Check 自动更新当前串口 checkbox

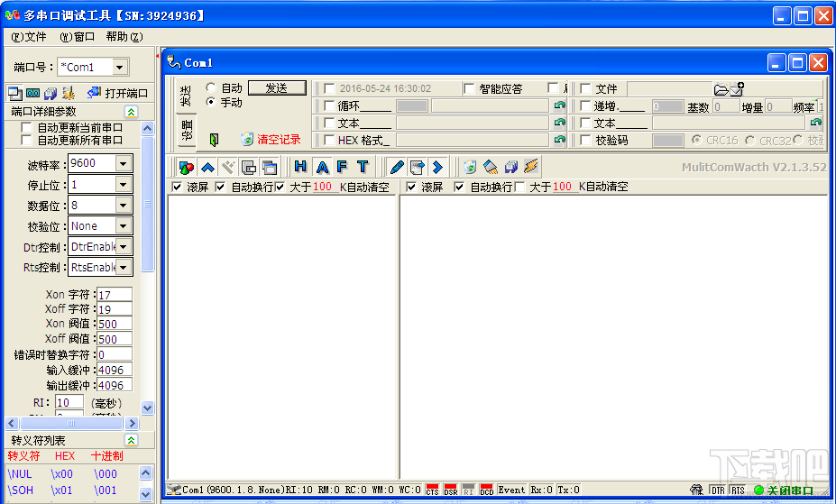pyautogui.click(x=26, y=127)
